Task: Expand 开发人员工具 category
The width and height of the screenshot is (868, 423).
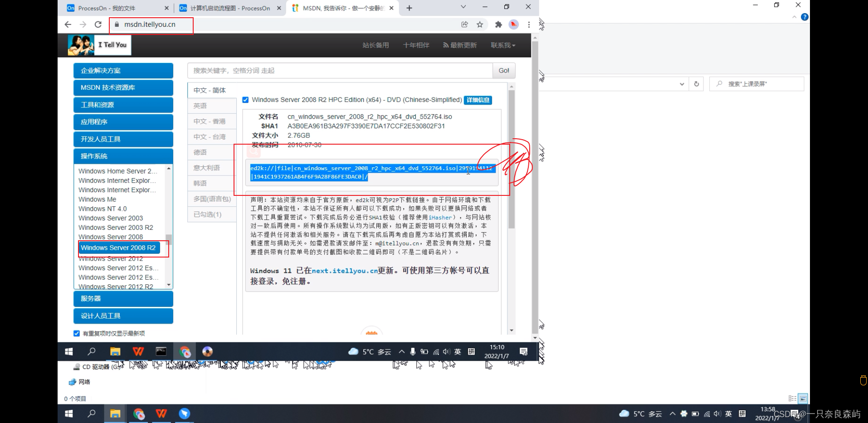Action: [x=123, y=139]
